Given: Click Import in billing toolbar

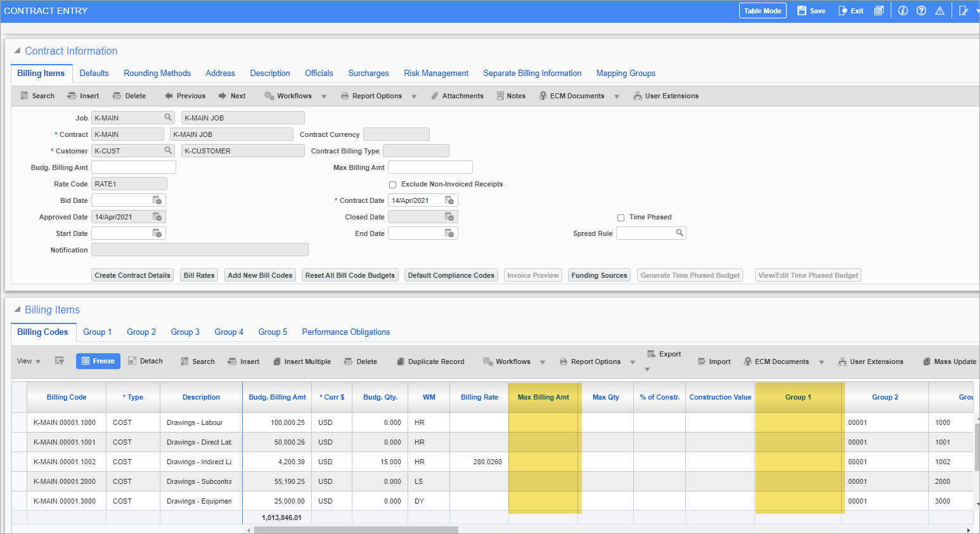Looking at the screenshot, I should (714, 361).
